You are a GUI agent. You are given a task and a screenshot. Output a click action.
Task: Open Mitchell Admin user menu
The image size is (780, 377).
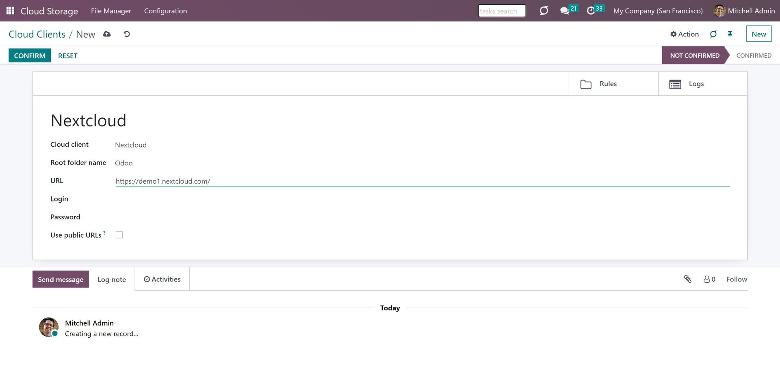(x=745, y=11)
